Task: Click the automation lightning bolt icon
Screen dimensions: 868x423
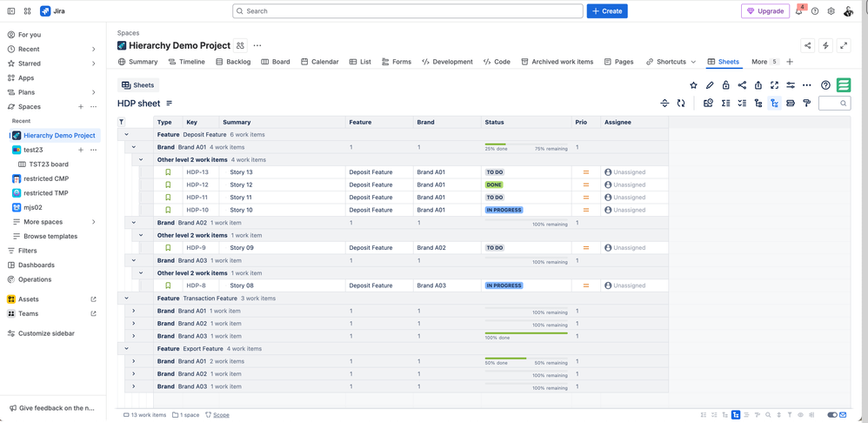Action: click(825, 45)
